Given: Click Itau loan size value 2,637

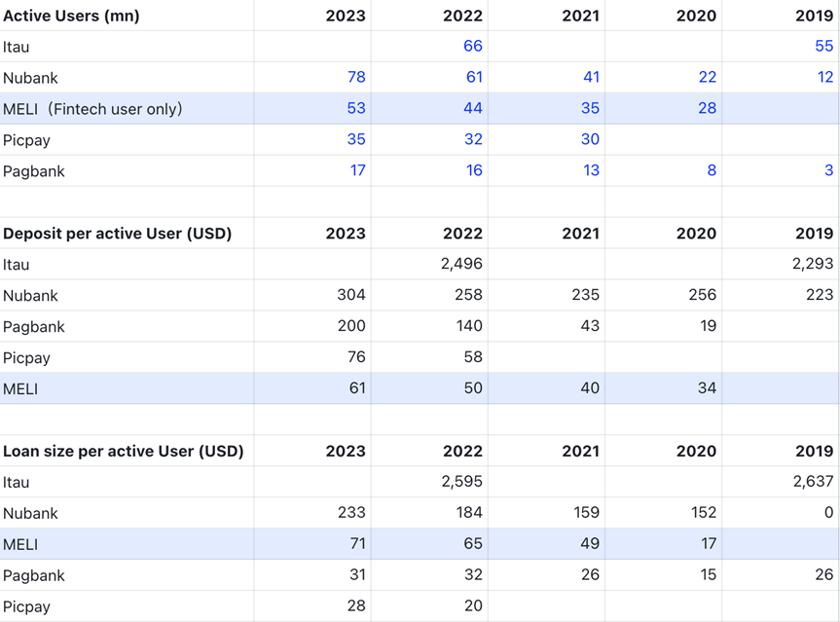Looking at the screenshot, I should 814,481.
